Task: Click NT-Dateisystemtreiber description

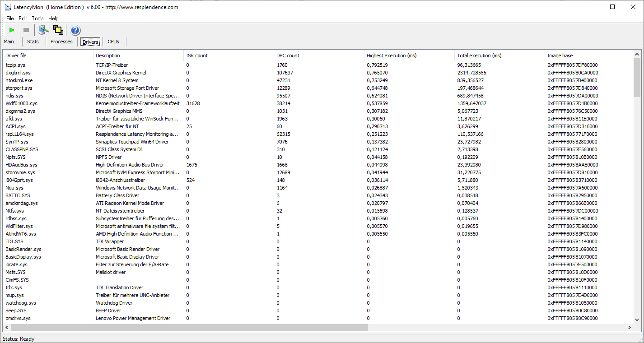Action: (x=120, y=211)
